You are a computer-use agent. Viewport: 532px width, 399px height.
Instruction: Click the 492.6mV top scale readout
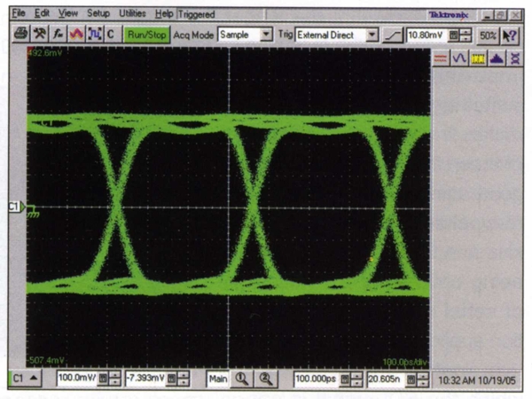point(45,53)
